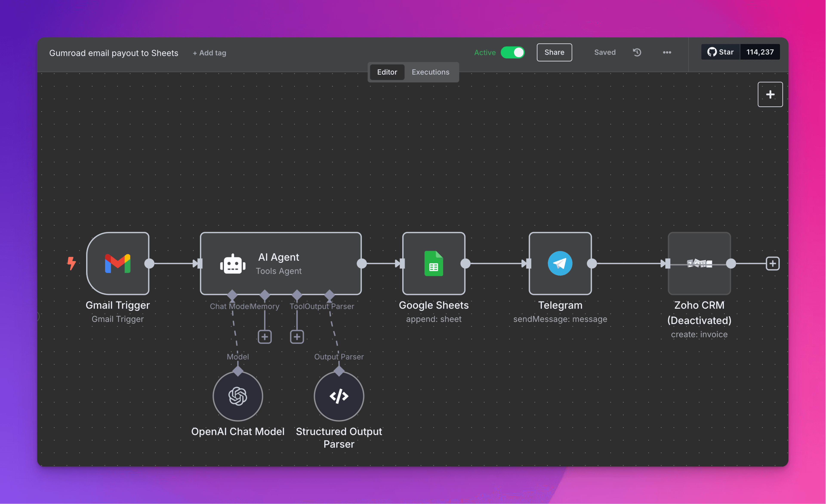Click Add tag next to workflow title
The height and width of the screenshot is (504, 826).
point(209,53)
